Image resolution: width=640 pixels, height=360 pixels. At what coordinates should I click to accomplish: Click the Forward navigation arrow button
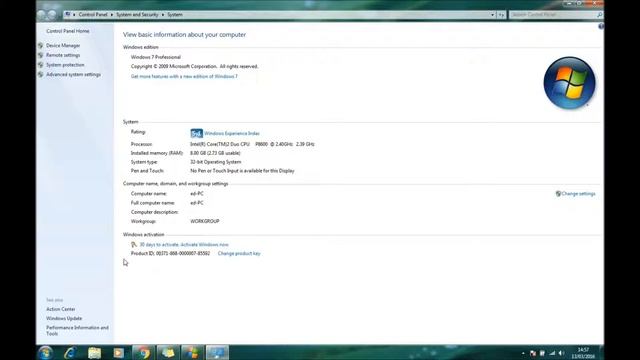(x=52, y=15)
